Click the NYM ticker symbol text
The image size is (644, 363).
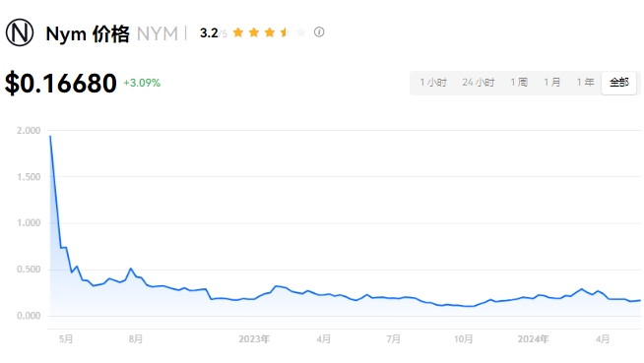pos(158,33)
